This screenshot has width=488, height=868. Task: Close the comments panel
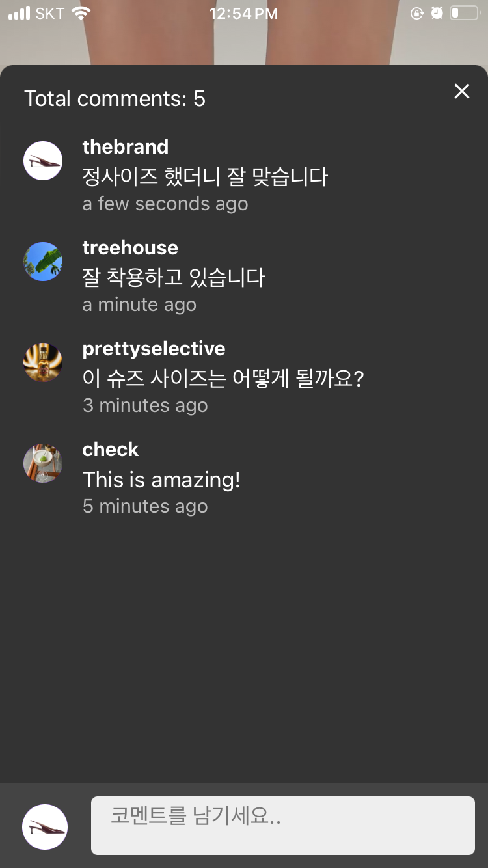(462, 92)
